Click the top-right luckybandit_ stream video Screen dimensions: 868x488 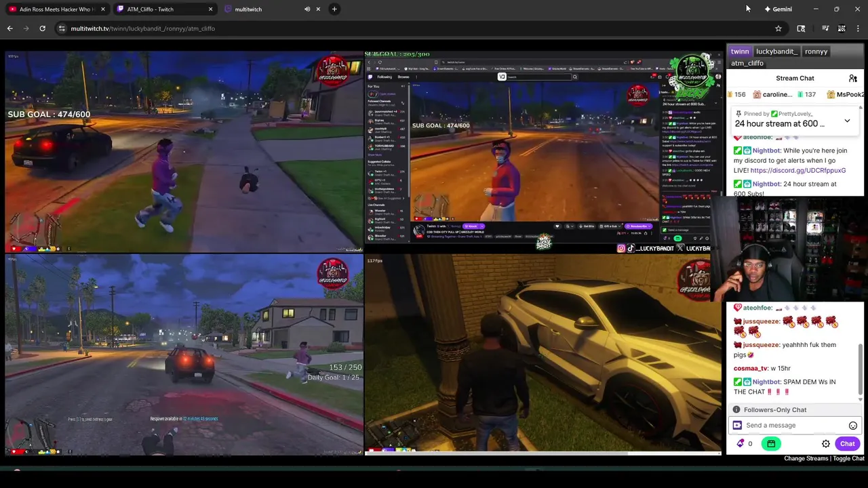click(543, 152)
